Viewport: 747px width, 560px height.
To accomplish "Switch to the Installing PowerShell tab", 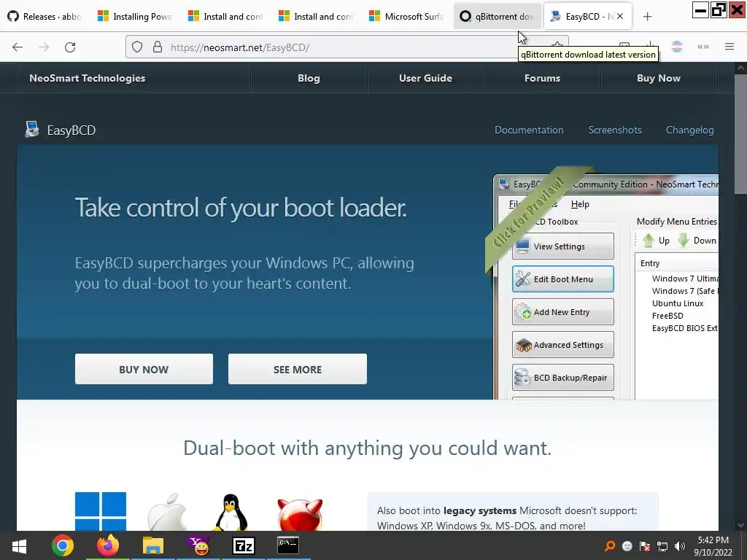I will (135, 16).
